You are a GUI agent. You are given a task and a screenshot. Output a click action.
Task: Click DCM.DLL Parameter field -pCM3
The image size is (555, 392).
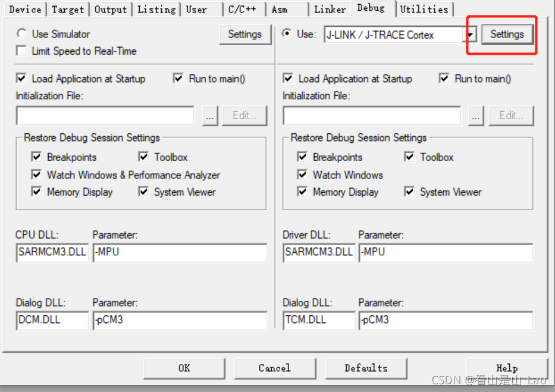(180, 320)
